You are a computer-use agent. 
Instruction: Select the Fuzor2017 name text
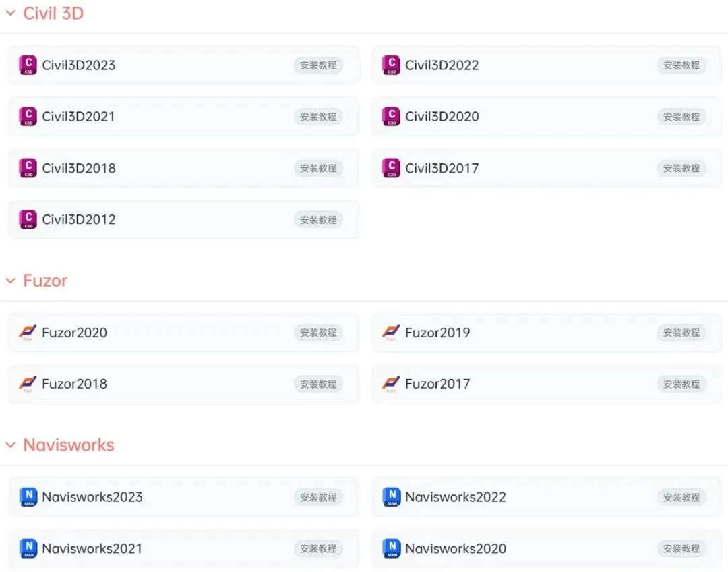point(437,384)
